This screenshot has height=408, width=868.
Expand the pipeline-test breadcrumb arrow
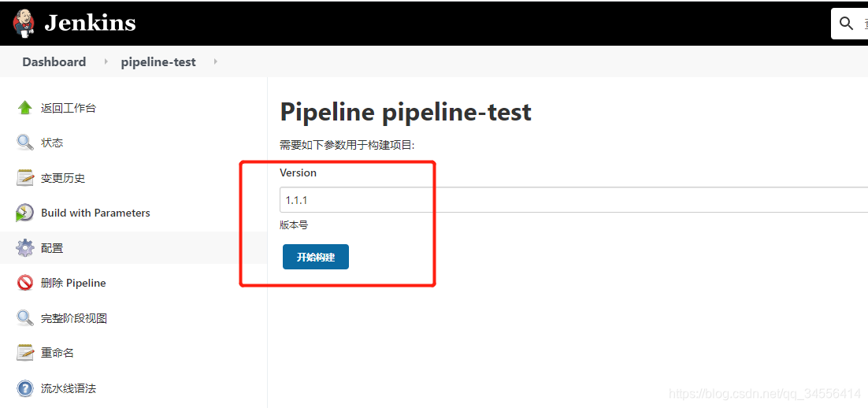tap(215, 61)
